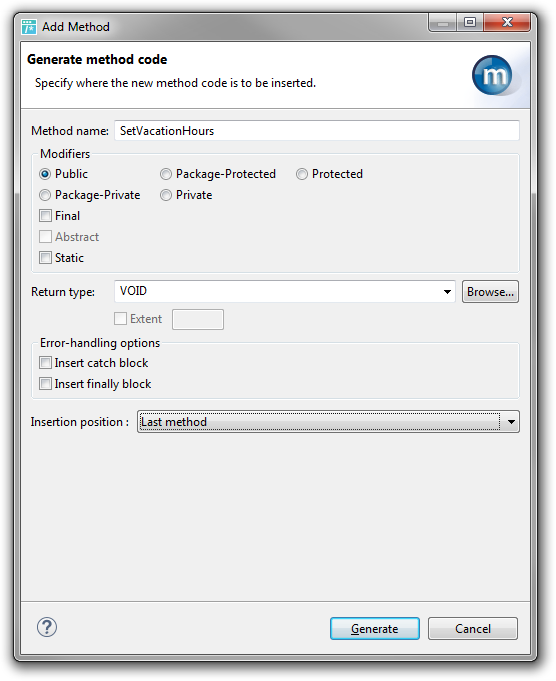
Task: Maximize the Add Method dialog window
Action: click(470, 23)
